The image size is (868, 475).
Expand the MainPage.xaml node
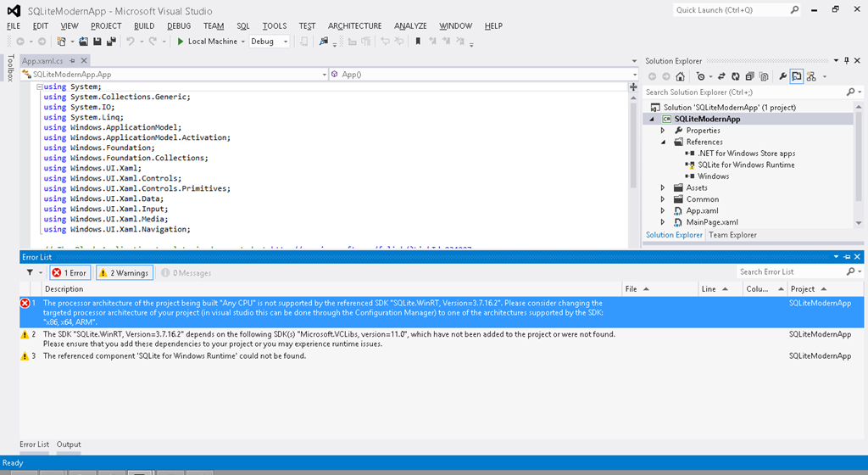pyautogui.click(x=663, y=222)
